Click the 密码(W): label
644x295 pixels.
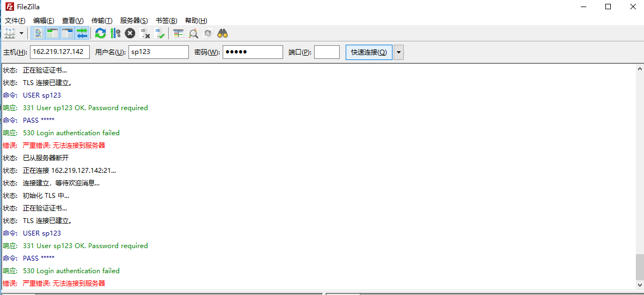207,52
